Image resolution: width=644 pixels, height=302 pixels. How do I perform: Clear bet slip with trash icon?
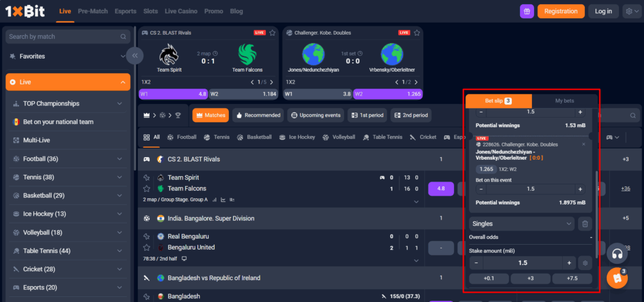[586, 224]
